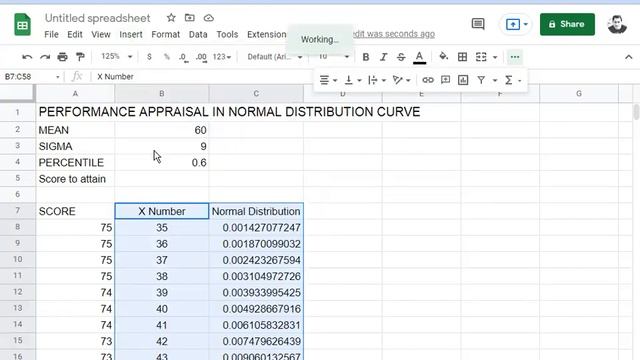The width and height of the screenshot is (640, 360).
Task: Open the vertical align dropdown
Action: [353, 80]
